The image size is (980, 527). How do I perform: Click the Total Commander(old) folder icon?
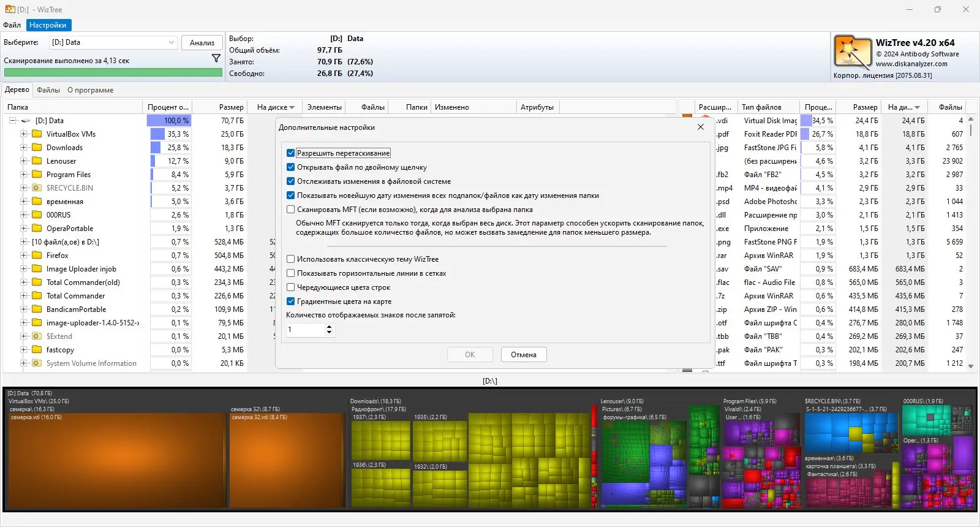point(37,282)
